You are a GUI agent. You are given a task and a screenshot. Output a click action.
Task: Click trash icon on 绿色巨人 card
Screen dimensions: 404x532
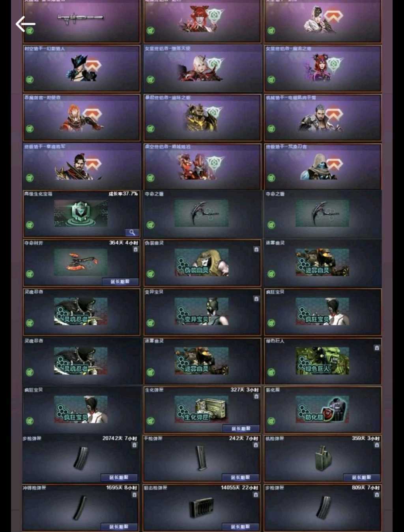coord(377,348)
